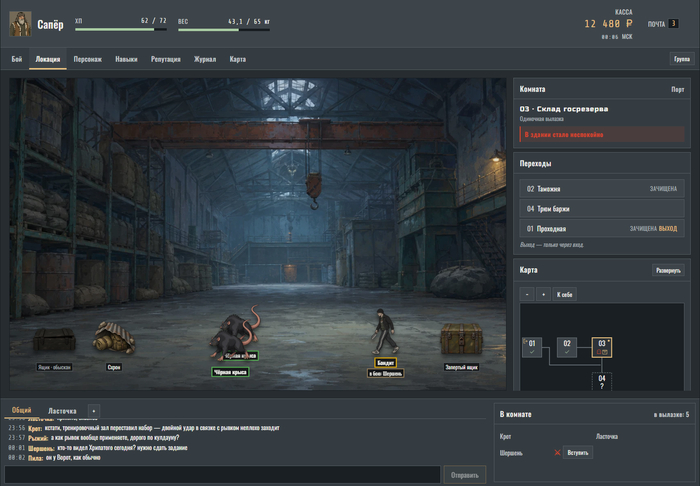Focus the chat message input field

222,474
